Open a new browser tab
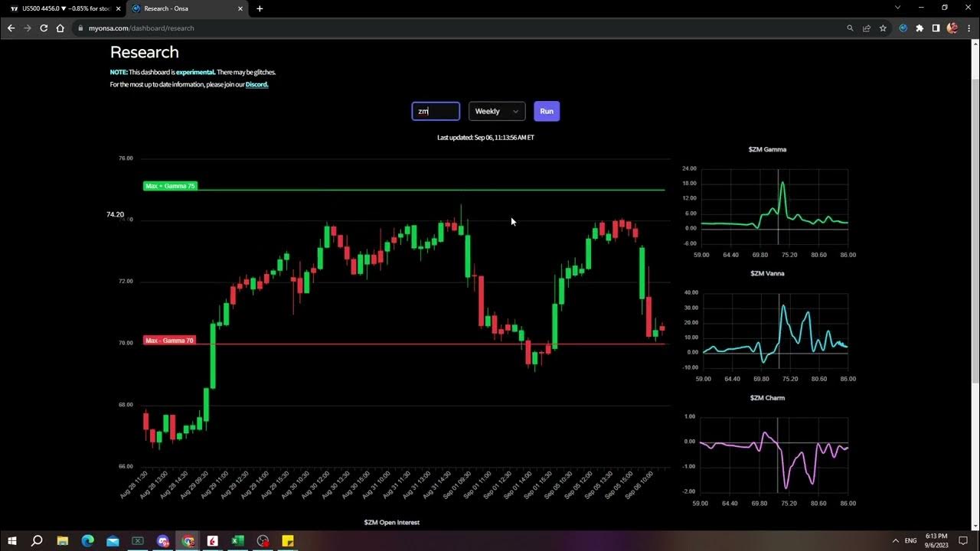Viewport: 980px width, 551px height. coord(260,8)
